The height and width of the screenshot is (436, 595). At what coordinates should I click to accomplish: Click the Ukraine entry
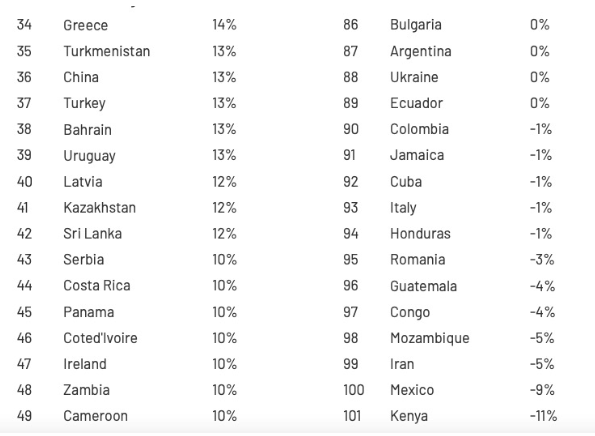point(414,77)
